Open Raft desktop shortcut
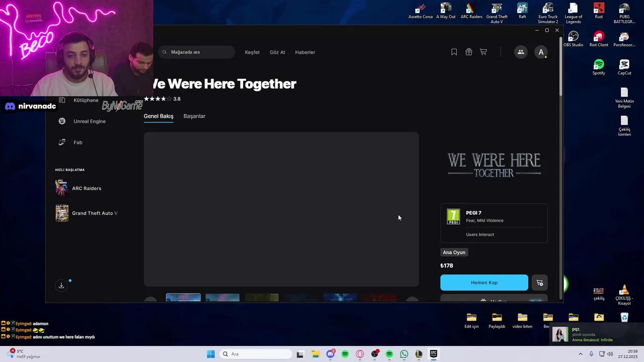This screenshot has width=644, height=362. point(522,12)
